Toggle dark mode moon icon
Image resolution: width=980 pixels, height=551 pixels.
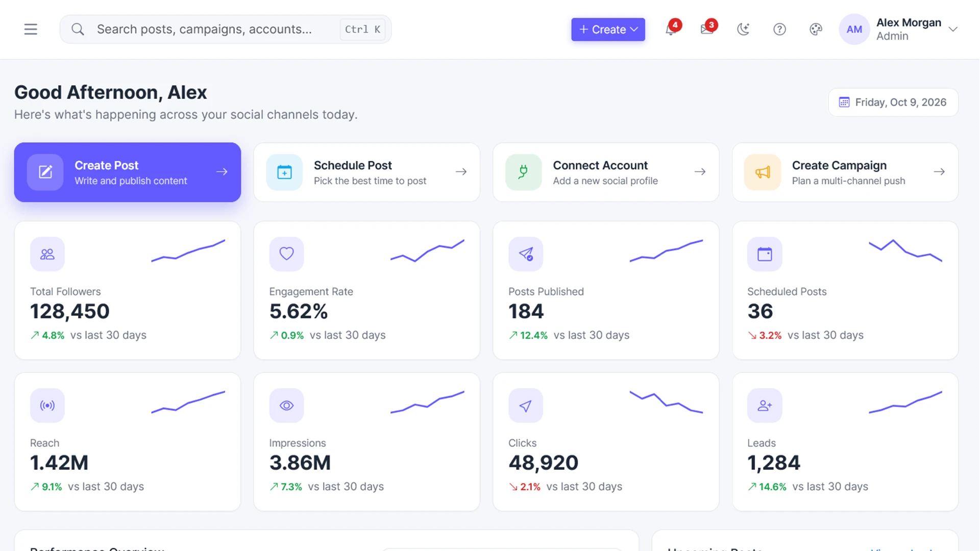(743, 29)
